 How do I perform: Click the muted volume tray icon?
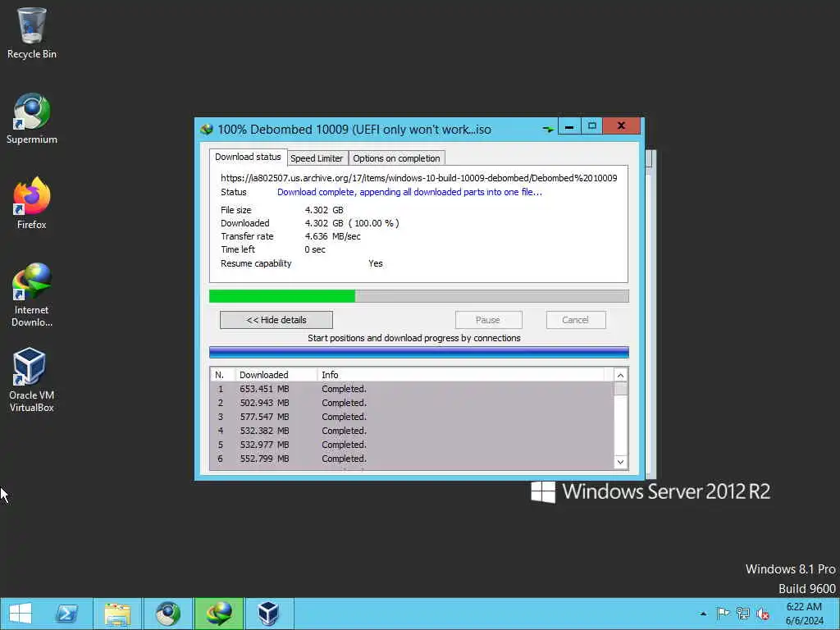tap(763, 614)
